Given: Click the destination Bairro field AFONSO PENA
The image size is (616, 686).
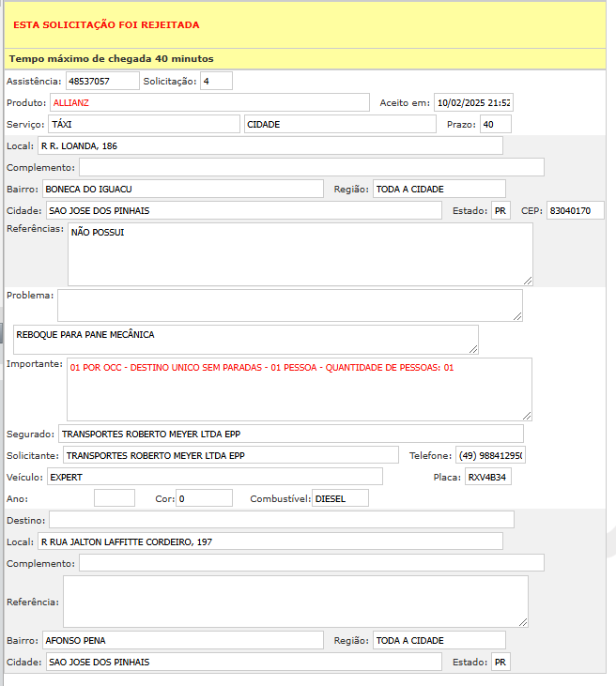Looking at the screenshot, I should [182, 640].
